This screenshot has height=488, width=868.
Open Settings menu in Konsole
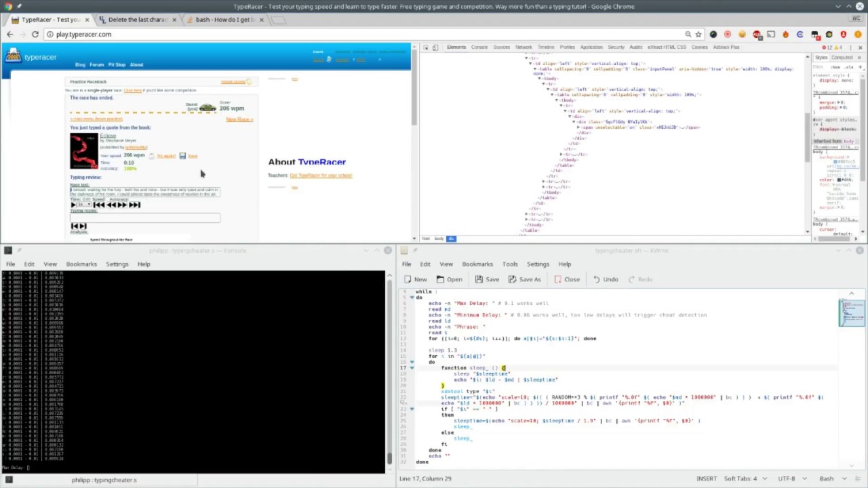pos(117,264)
